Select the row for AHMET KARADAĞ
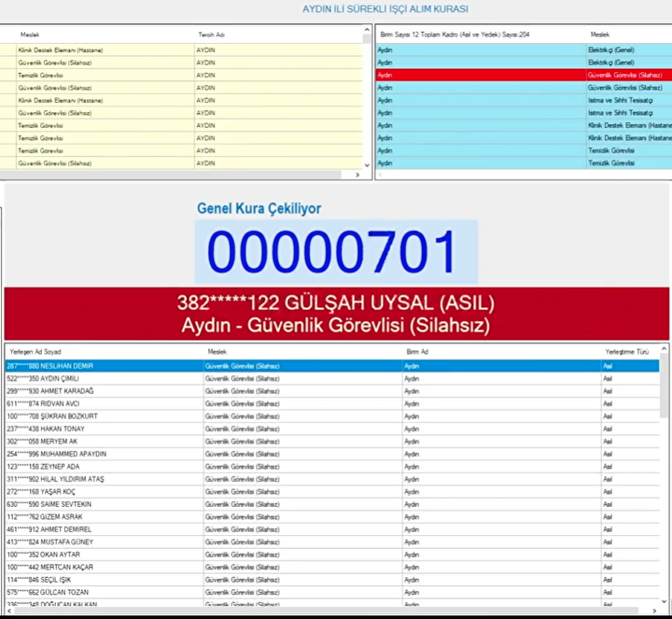Image resolution: width=672 pixels, height=619 pixels. pyautogui.click(x=332, y=391)
